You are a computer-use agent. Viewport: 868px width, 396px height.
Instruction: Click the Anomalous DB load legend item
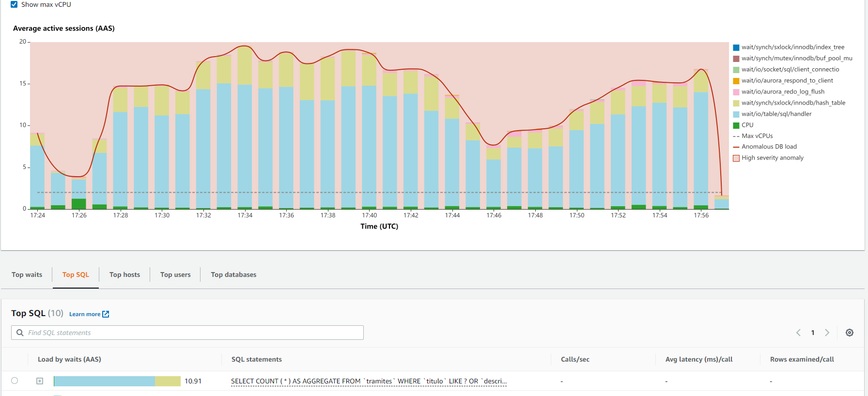769,147
